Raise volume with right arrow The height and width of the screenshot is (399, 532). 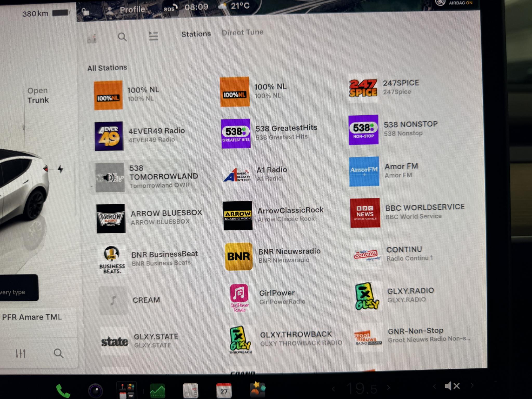point(472,385)
